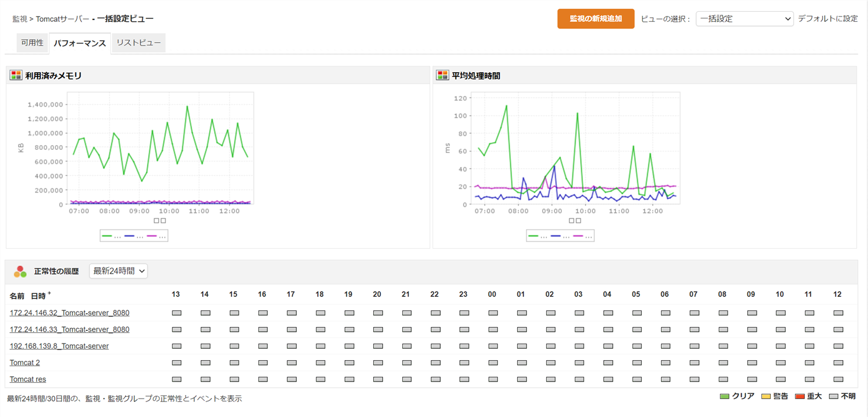The image size is (868, 417).
Task: Click the Tomcat res status icon at hour 12
Action: pyautogui.click(x=838, y=379)
